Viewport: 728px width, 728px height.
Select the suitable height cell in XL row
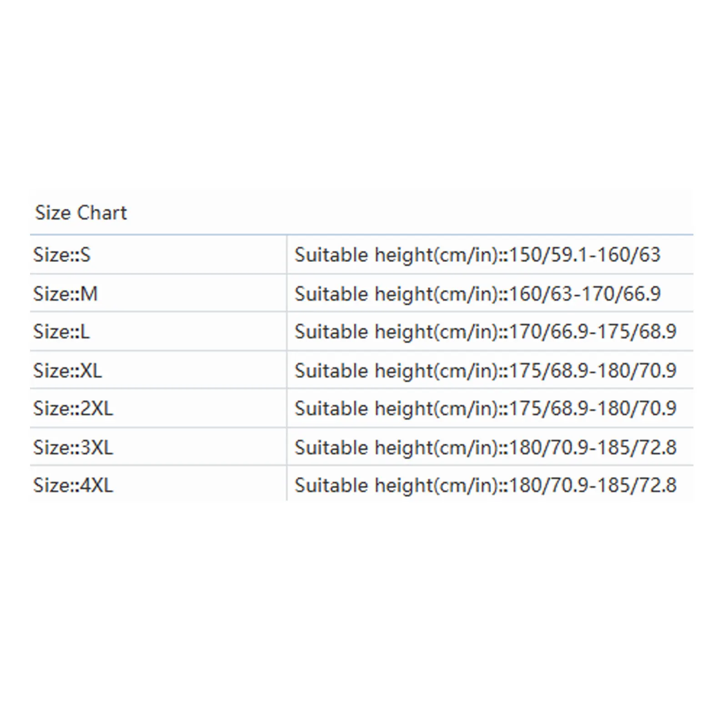[485, 371]
